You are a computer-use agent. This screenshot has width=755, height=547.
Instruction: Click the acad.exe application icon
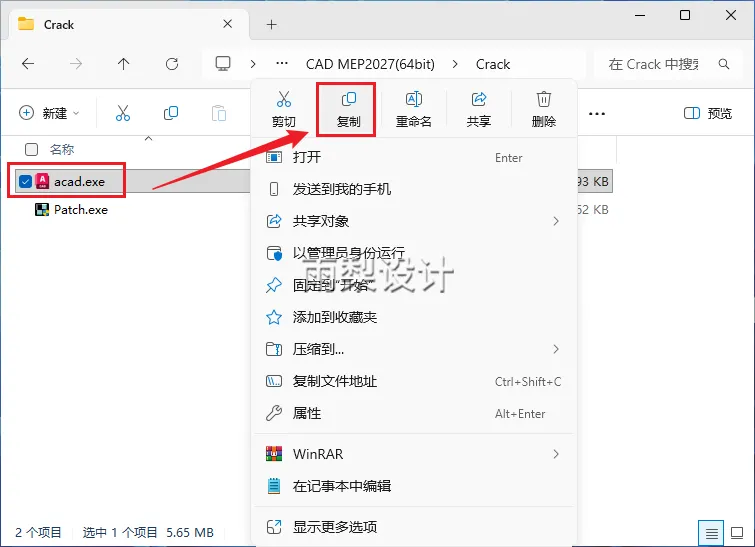(x=42, y=181)
